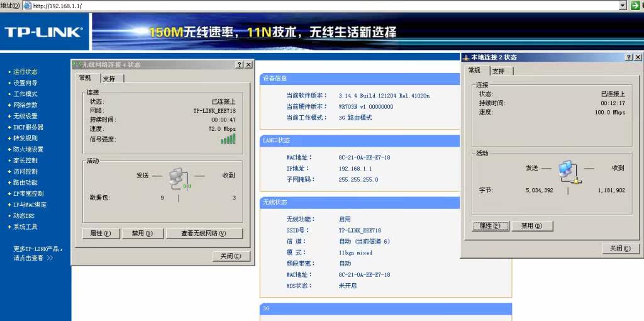Screen dimensions: 644x321
Task: Click the green signal strength bars
Action: click(x=228, y=138)
